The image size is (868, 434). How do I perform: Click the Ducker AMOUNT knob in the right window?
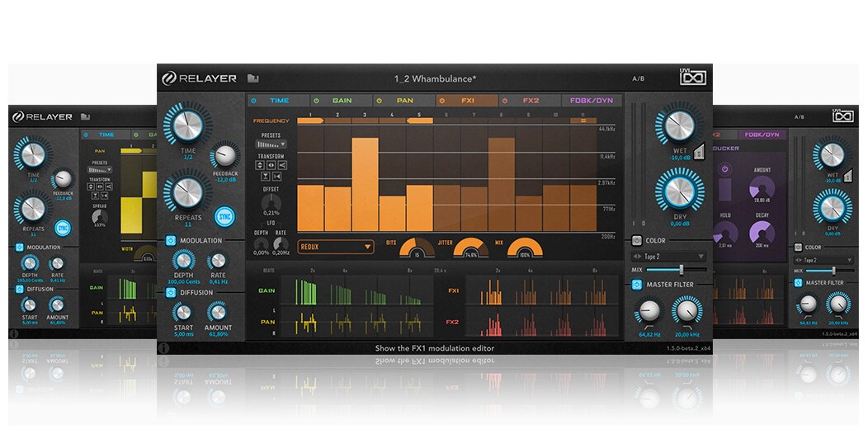pos(762,189)
